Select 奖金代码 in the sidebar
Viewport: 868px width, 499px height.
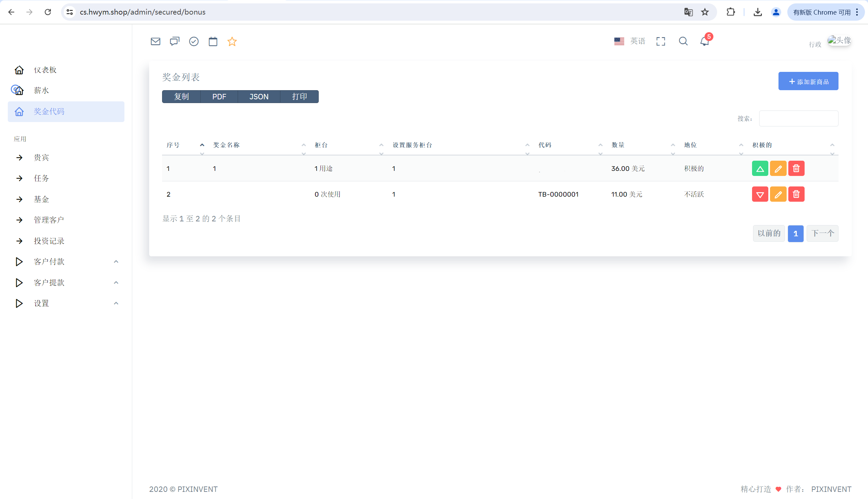pyautogui.click(x=66, y=112)
